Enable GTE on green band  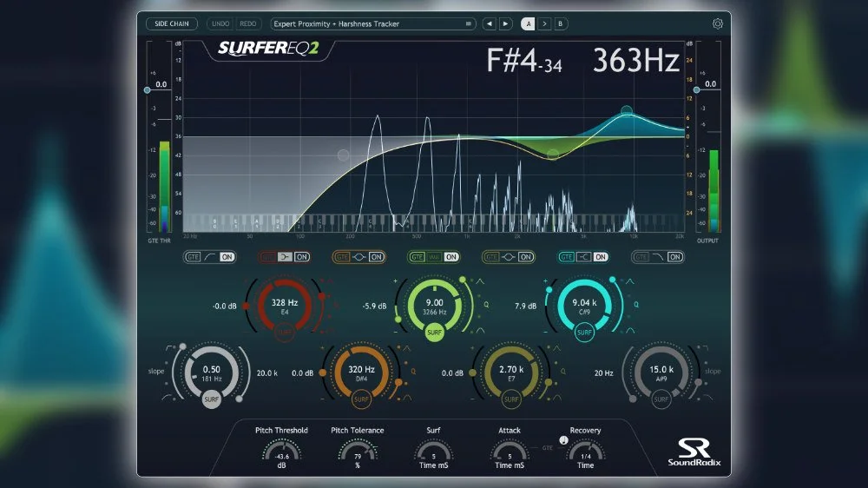(x=418, y=257)
